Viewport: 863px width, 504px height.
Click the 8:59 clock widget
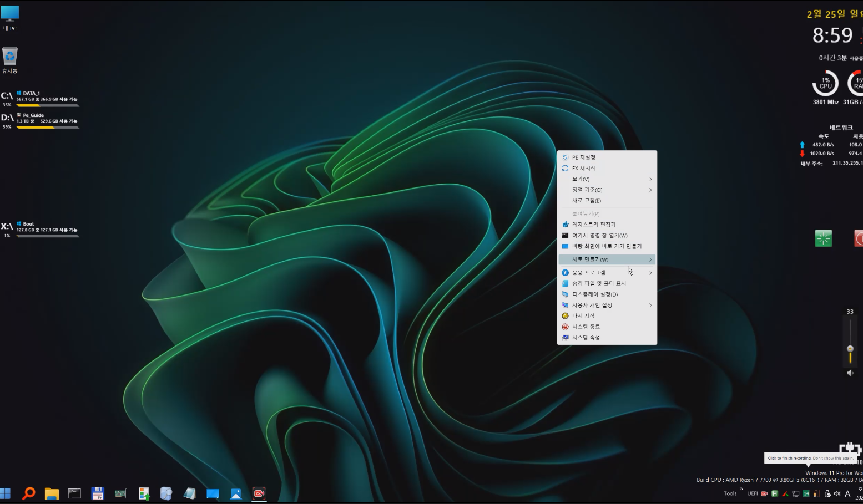pyautogui.click(x=832, y=35)
